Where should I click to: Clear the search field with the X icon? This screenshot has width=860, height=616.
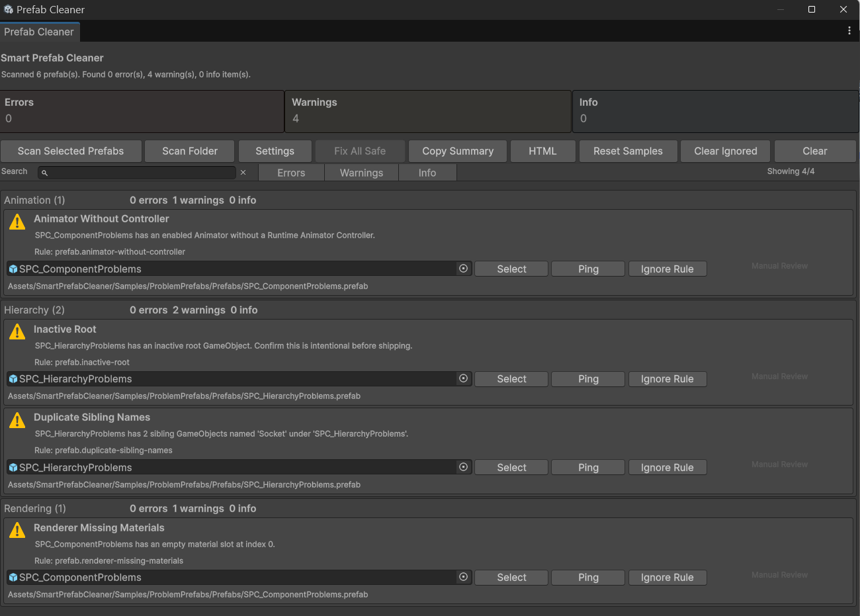coord(243,172)
